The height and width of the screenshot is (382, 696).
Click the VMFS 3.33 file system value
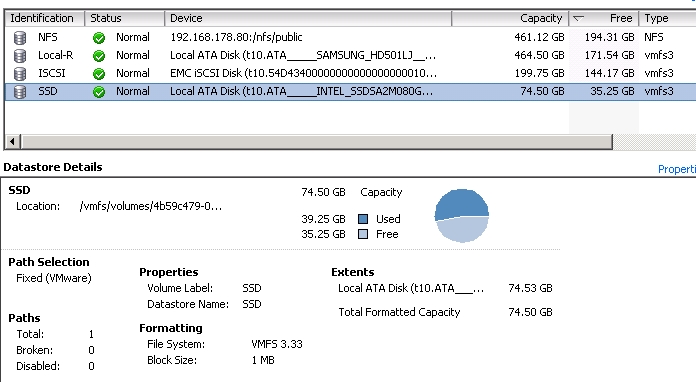[x=277, y=344]
